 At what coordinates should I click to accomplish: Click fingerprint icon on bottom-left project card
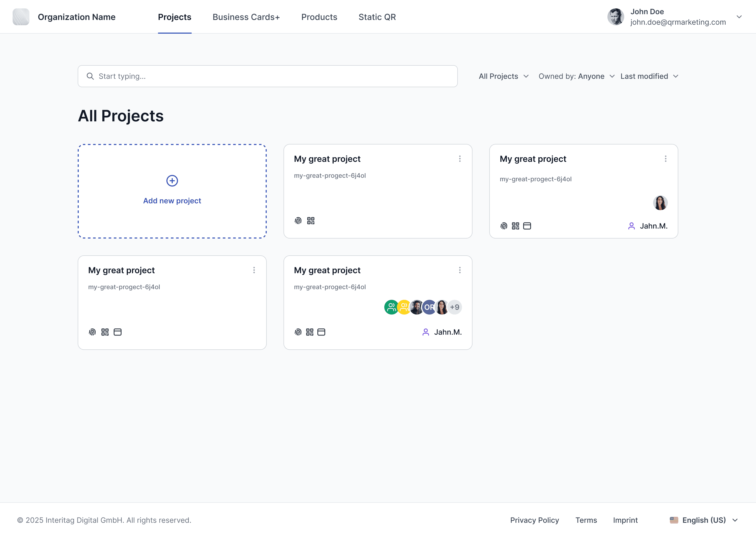tap(92, 332)
